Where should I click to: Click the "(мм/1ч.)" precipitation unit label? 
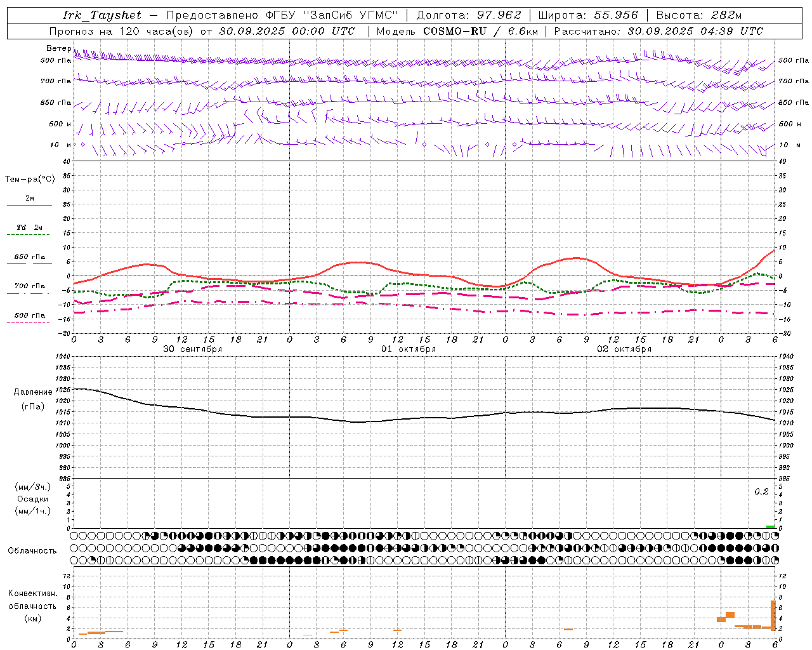(33, 511)
